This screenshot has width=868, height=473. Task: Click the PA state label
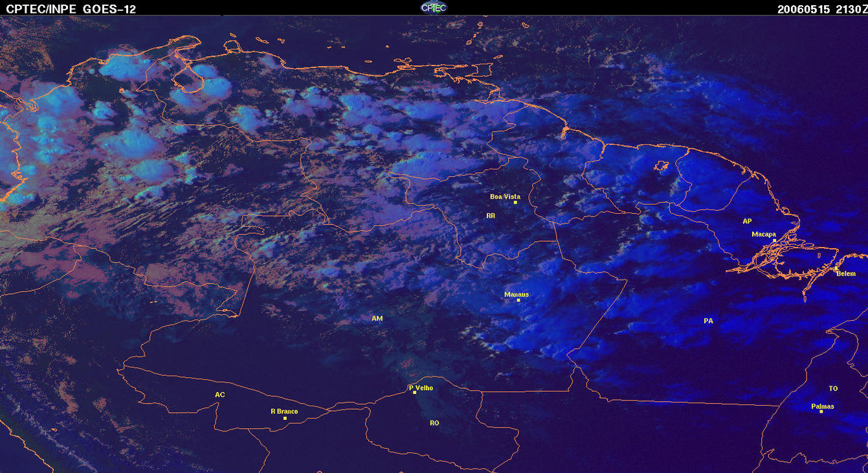(x=708, y=321)
